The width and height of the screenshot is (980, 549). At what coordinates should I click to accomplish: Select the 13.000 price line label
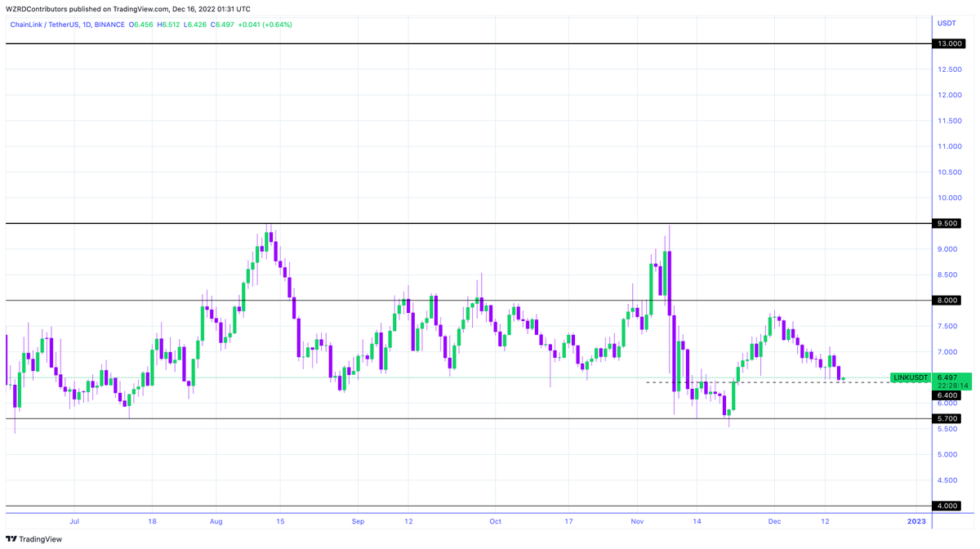click(x=947, y=44)
